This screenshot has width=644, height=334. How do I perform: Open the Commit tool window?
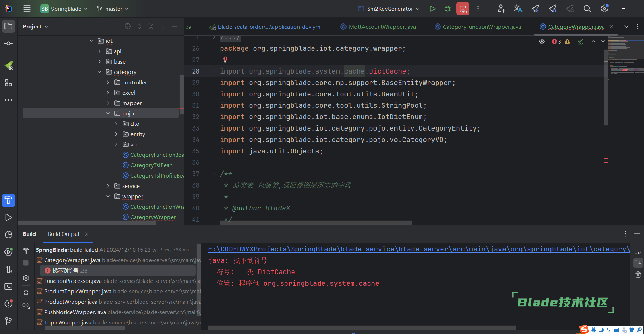click(x=9, y=43)
